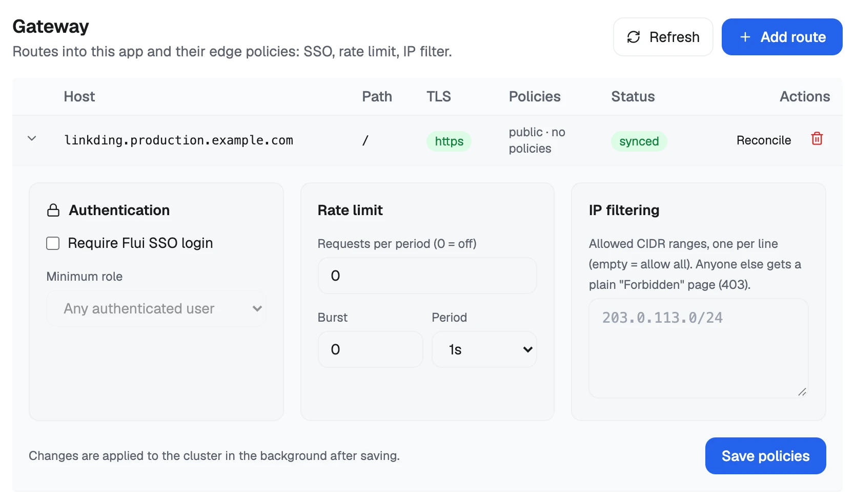The width and height of the screenshot is (855, 504).
Task: Click the Rate limit heading
Action: click(x=350, y=210)
